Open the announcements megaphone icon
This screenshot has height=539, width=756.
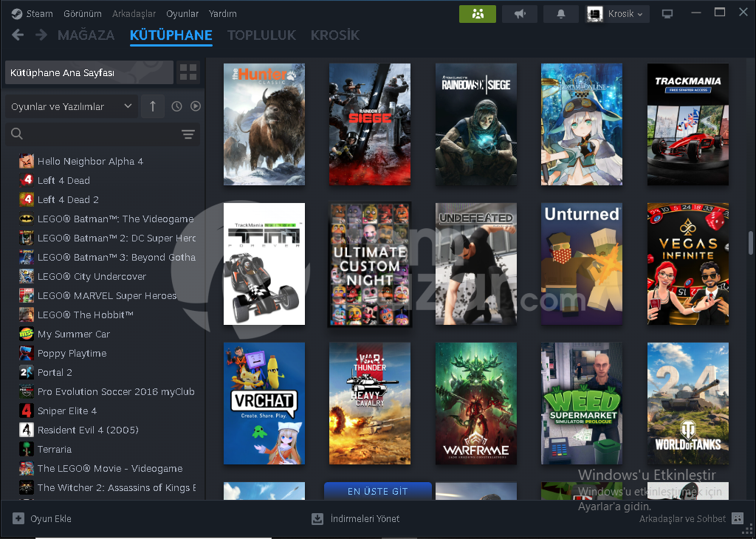pos(520,14)
